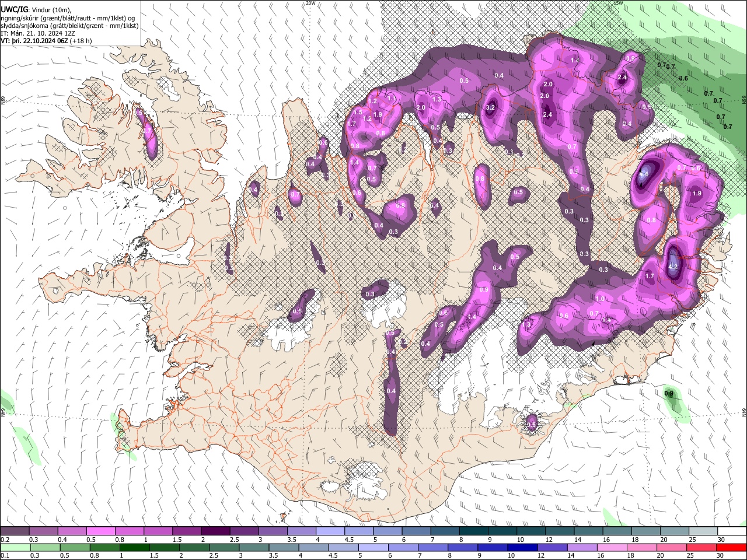
Task: Select the deep blue swatch above 10 lower legend
Action: 521,548
